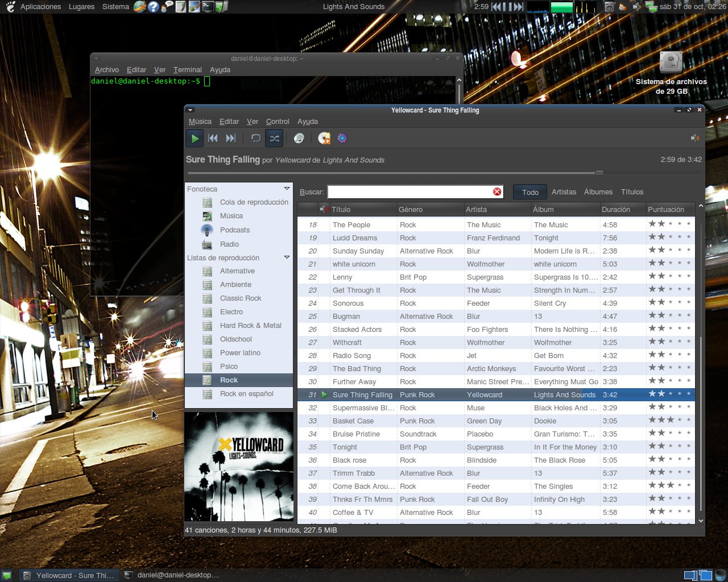Click the Hard Rock & Metal playlist icon
The image size is (728, 582).
[207, 326]
